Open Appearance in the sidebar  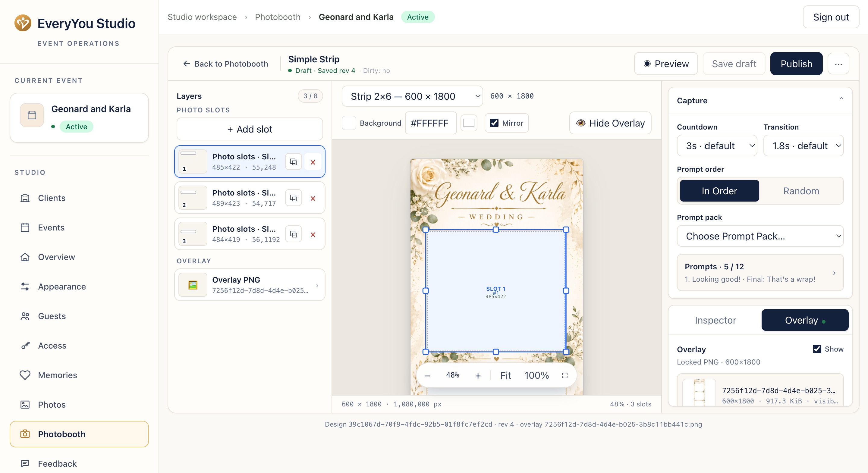click(79, 287)
